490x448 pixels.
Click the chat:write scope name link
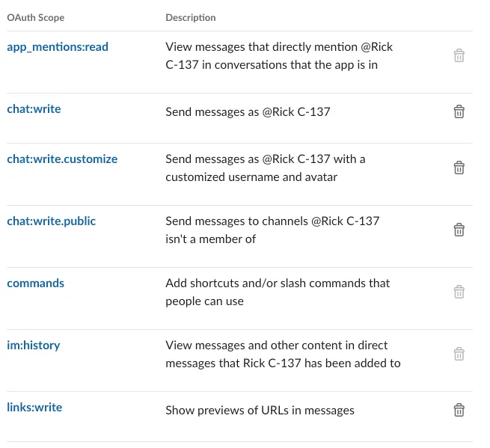(34, 109)
